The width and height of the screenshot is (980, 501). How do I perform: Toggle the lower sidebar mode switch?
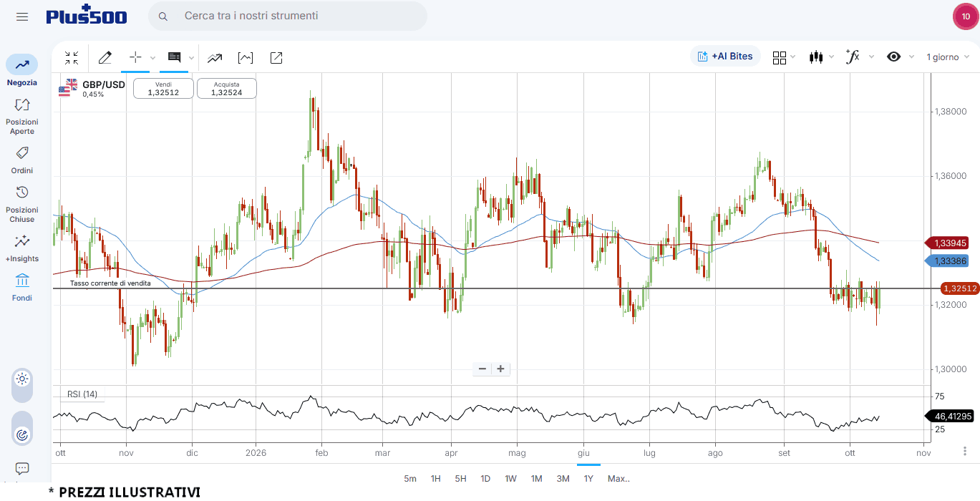(22, 427)
